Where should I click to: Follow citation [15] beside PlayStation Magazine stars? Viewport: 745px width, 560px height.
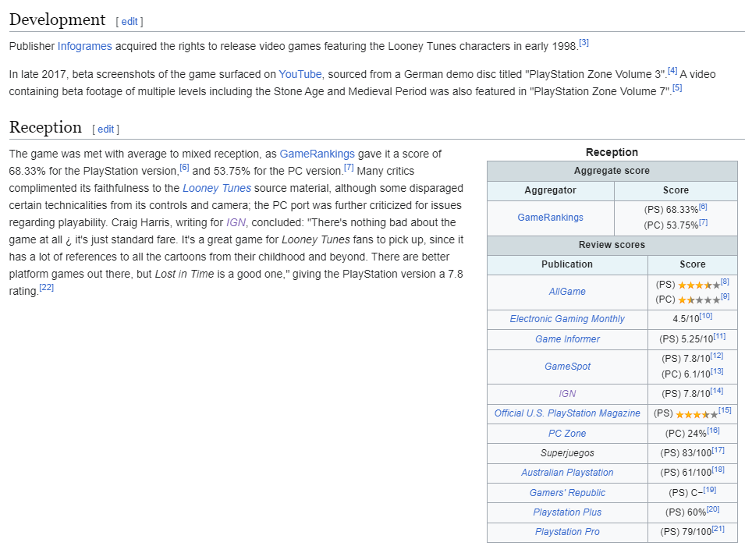click(x=725, y=410)
